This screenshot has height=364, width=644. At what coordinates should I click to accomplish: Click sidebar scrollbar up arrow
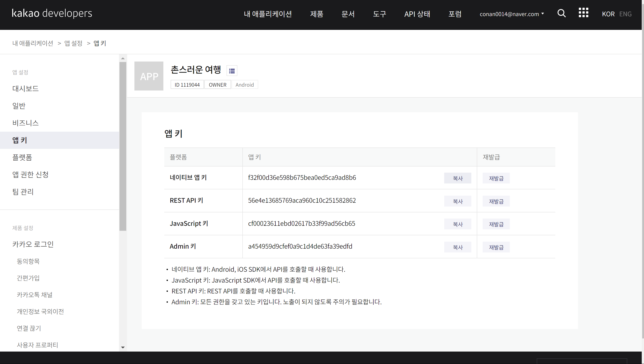tap(123, 58)
